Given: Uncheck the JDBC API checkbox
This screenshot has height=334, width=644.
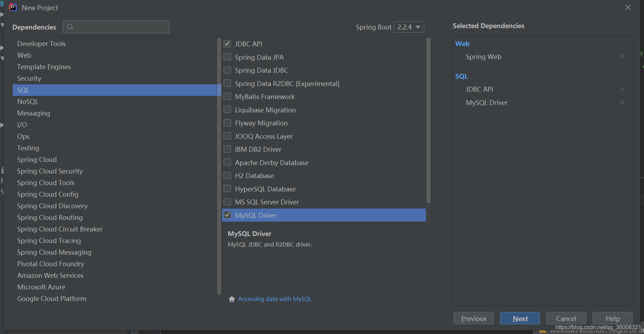Looking at the screenshot, I should point(227,44).
